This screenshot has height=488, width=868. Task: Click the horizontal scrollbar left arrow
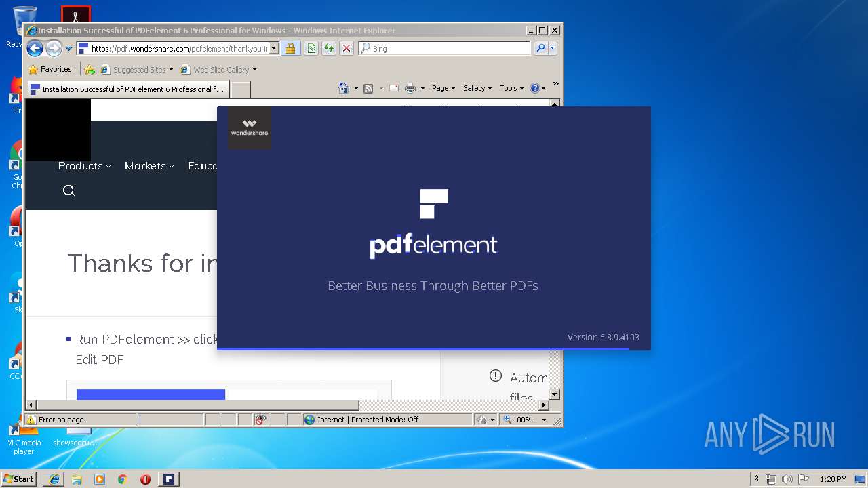(31, 405)
